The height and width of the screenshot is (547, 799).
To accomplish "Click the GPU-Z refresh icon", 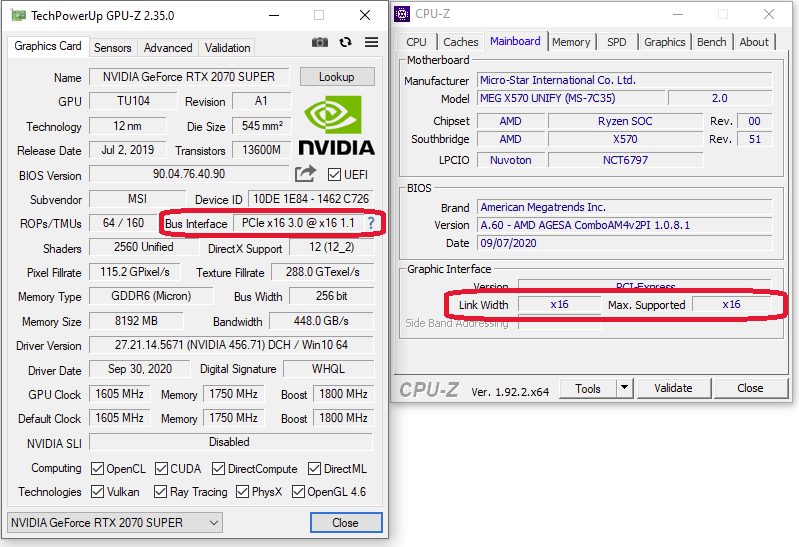I will click(x=345, y=42).
